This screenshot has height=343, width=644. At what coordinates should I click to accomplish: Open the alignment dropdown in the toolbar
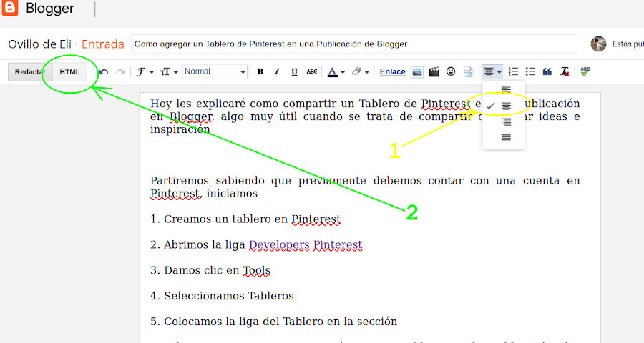[x=492, y=71]
